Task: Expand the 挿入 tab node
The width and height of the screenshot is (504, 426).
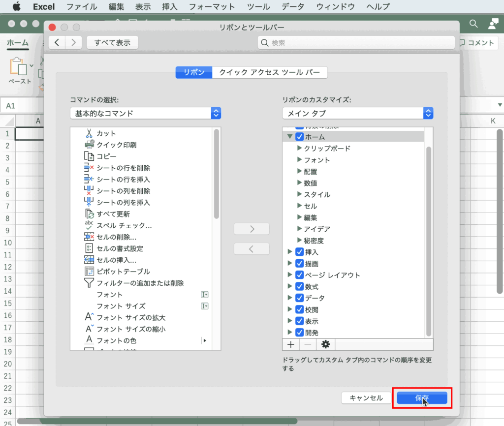Action: pos(289,252)
